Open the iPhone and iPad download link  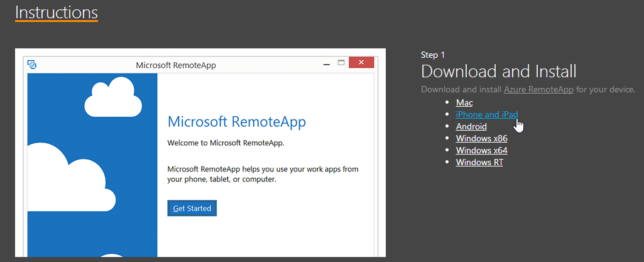click(x=487, y=114)
